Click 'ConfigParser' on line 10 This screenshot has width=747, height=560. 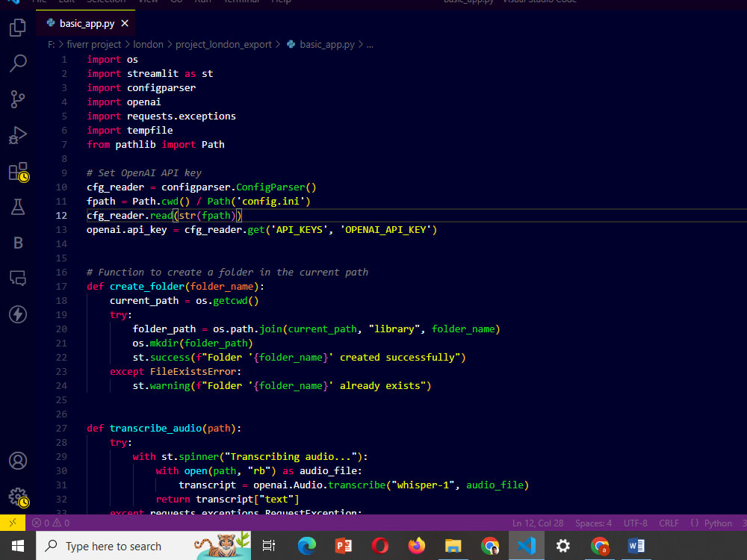(270, 187)
